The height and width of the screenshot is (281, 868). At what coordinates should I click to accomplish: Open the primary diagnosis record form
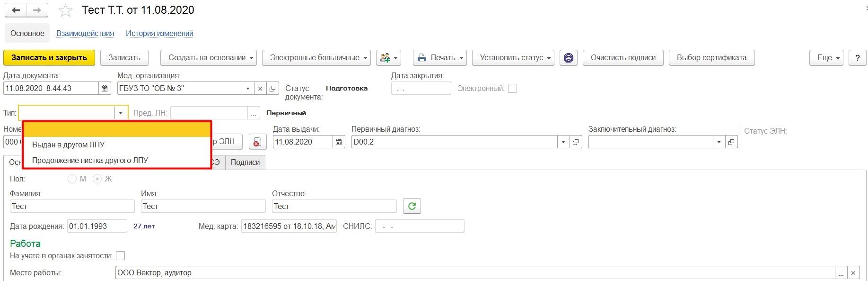pyautogui.click(x=576, y=142)
